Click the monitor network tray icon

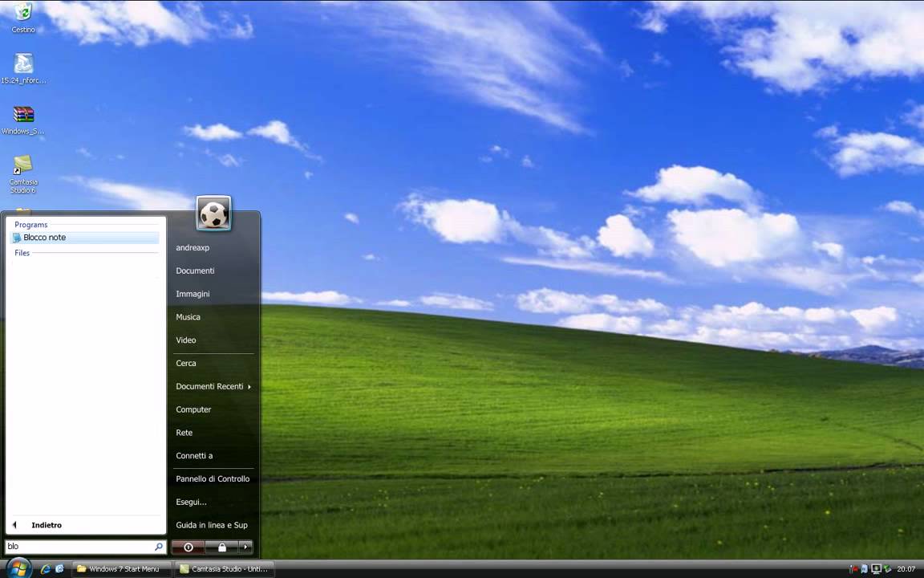click(876, 569)
